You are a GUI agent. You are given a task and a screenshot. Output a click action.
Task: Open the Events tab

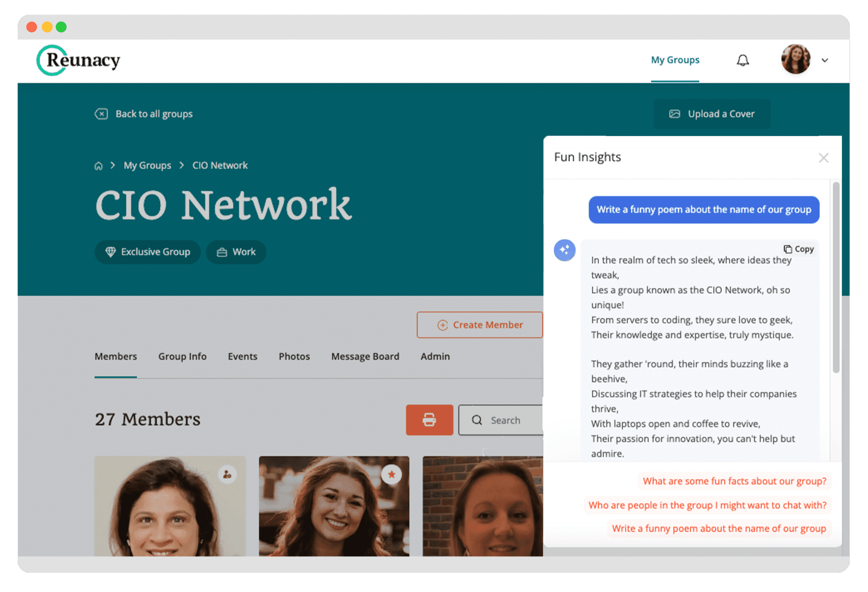point(242,356)
